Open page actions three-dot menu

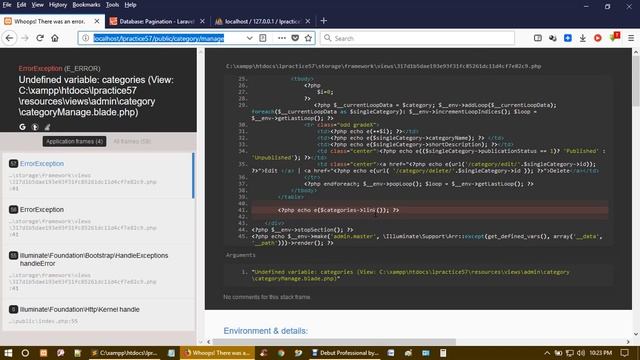(x=282, y=38)
